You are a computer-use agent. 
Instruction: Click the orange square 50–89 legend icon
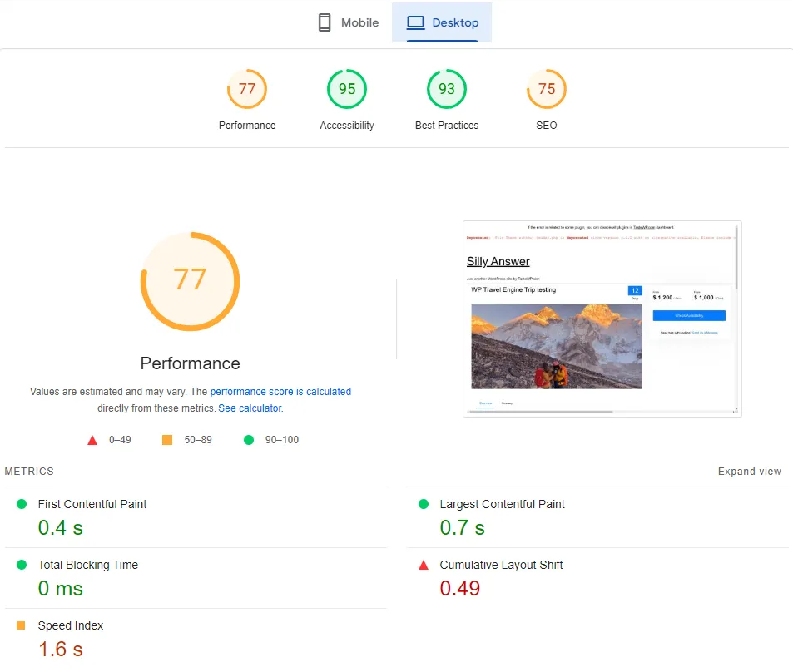point(167,440)
